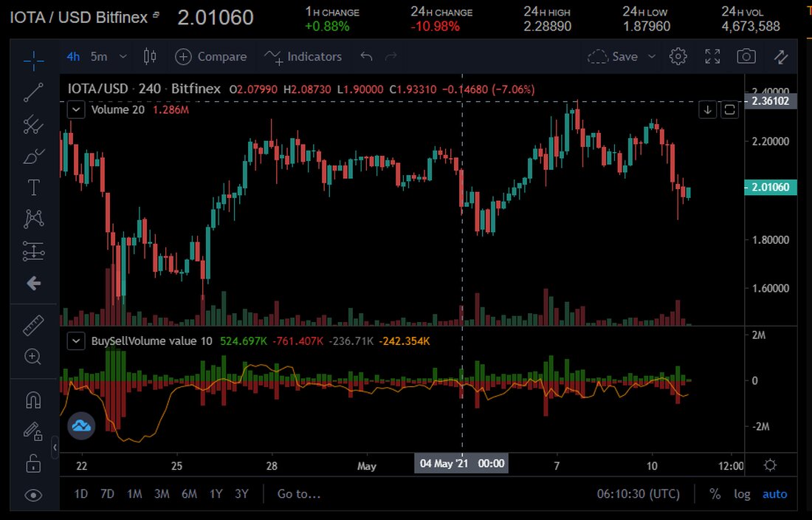Click the IOTA/USD · 240 · Bitfinex legend
Viewport: 812px width, 520px height.
144,89
